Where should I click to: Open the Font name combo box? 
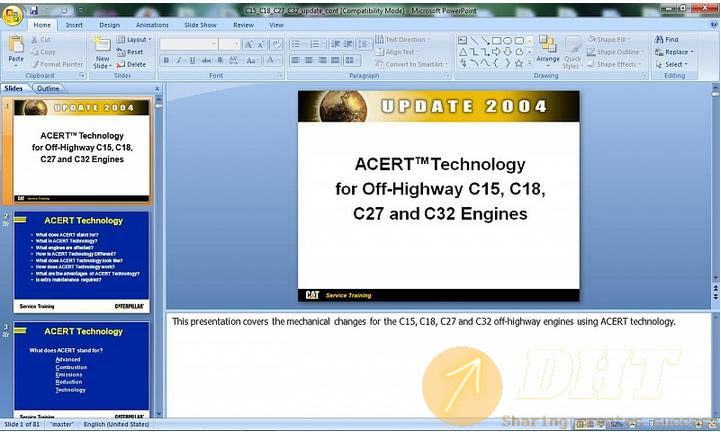pyautogui.click(x=189, y=44)
